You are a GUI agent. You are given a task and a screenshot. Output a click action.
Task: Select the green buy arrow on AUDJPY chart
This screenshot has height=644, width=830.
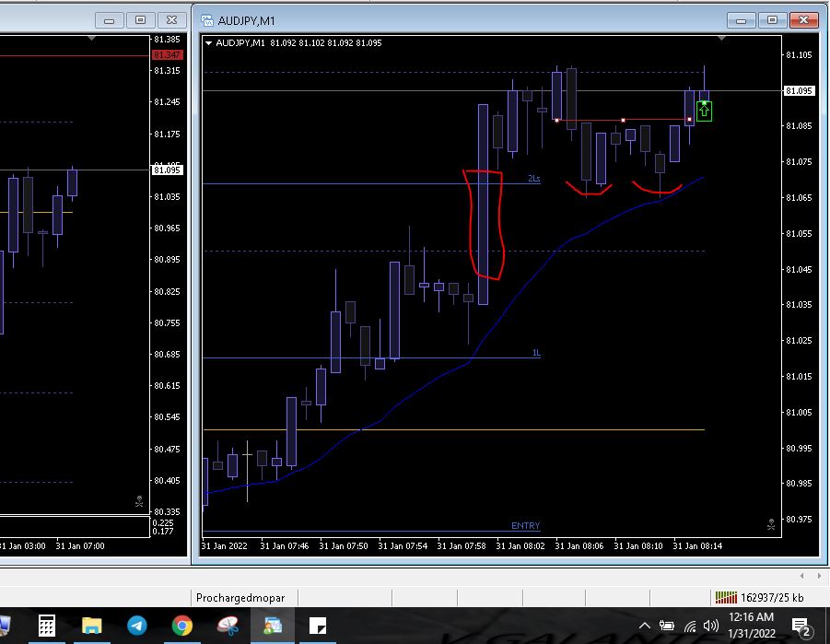click(x=704, y=111)
